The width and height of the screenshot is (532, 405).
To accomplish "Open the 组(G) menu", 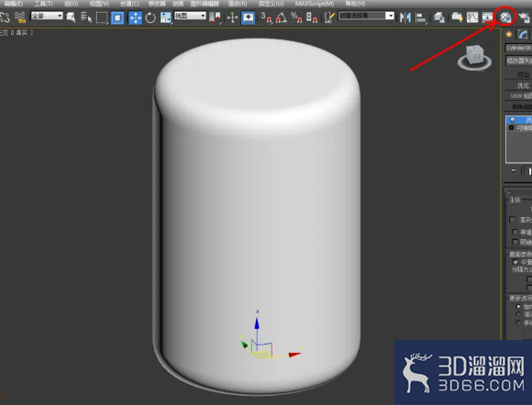I will (71, 4).
